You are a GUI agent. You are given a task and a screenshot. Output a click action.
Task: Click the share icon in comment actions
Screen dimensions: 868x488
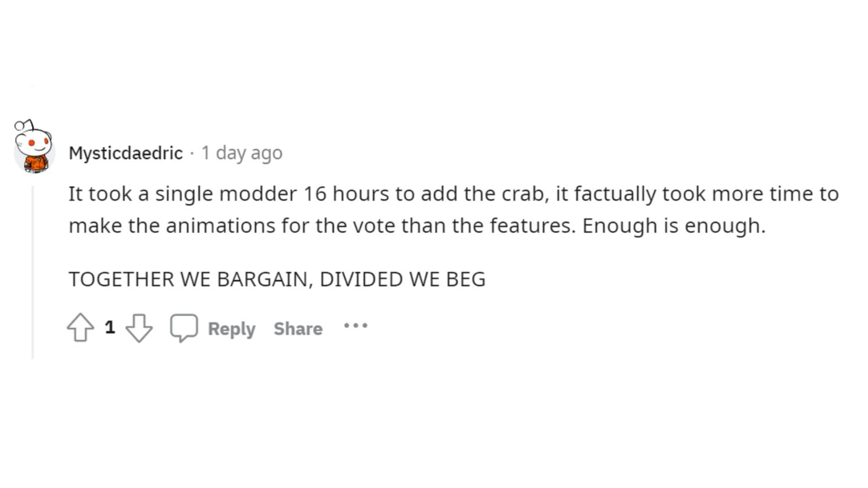pos(297,328)
